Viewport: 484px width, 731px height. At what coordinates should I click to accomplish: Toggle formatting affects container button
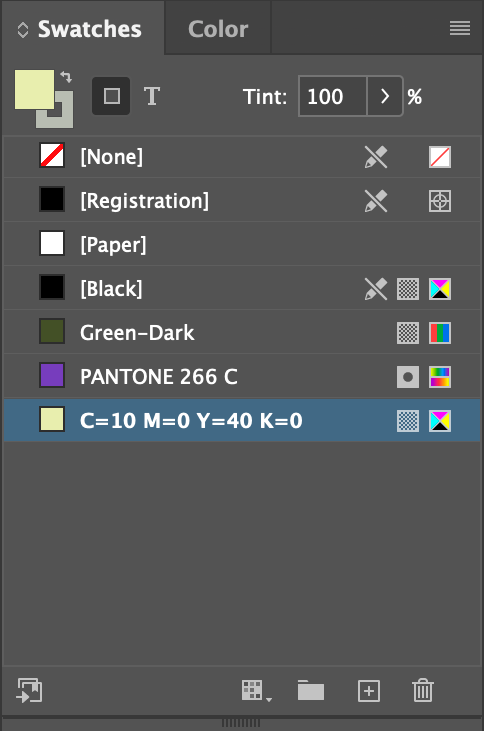coord(111,96)
